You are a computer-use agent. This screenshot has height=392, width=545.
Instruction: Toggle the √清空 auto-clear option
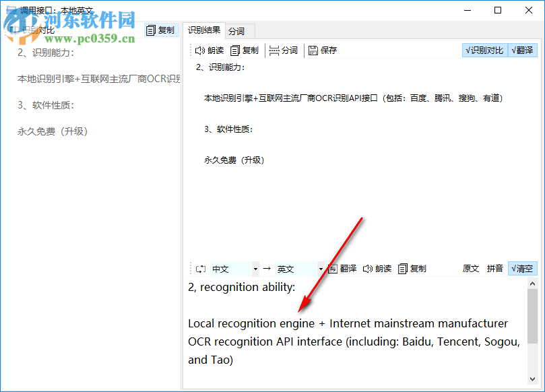tap(523, 268)
